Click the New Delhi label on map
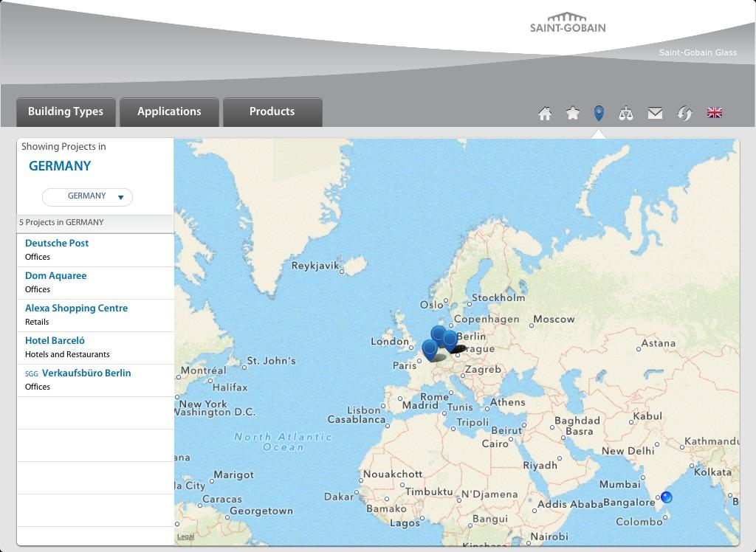The image size is (756, 552). pos(628,451)
